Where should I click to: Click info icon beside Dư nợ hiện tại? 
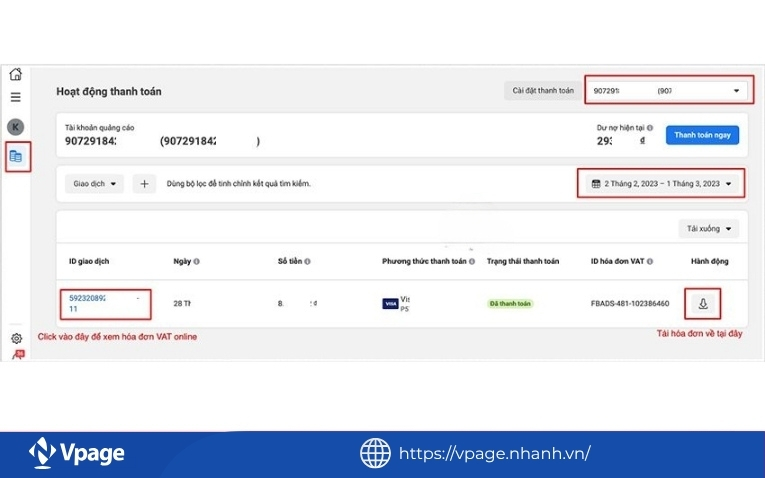pyautogui.click(x=650, y=128)
